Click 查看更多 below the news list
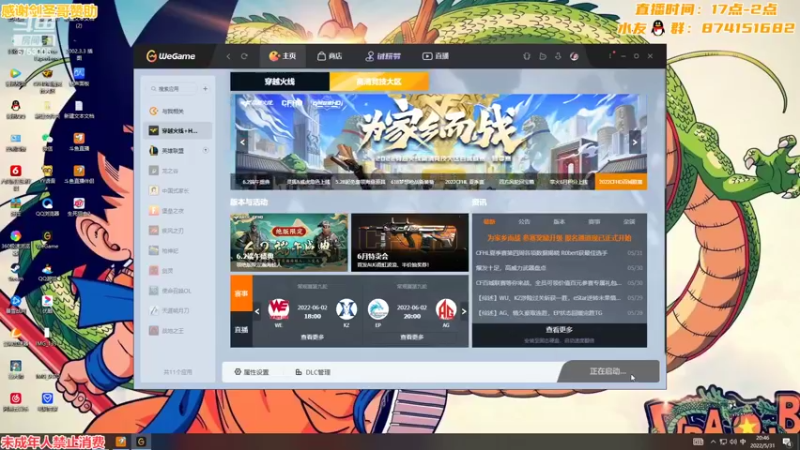800x450 pixels. pos(559,330)
